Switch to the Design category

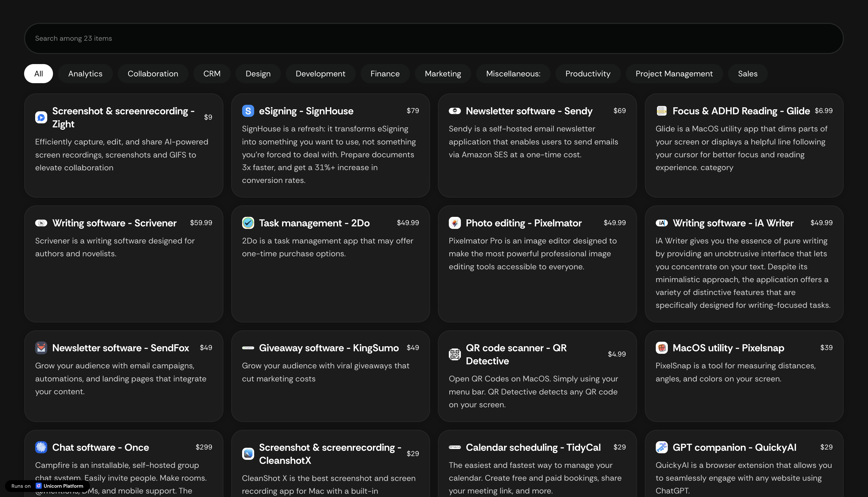click(x=258, y=74)
